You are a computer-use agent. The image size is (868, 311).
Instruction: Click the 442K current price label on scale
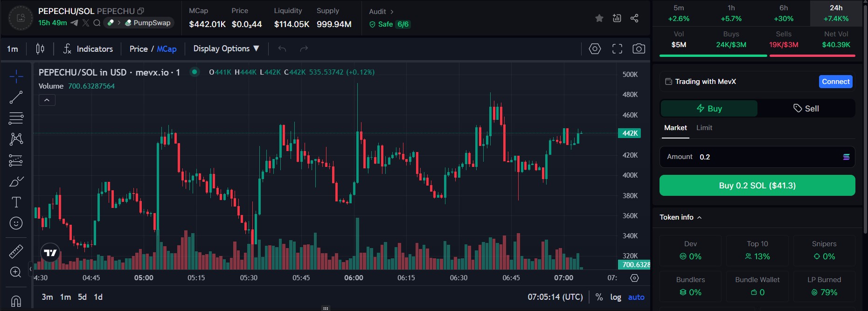point(629,133)
